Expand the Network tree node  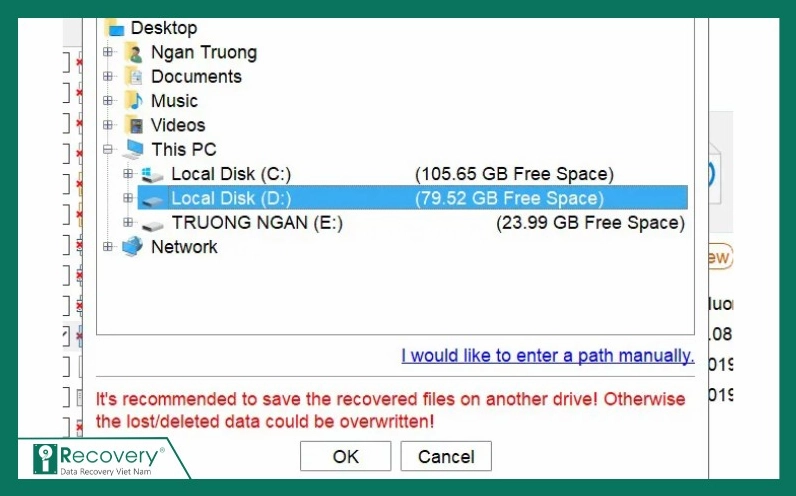108,246
